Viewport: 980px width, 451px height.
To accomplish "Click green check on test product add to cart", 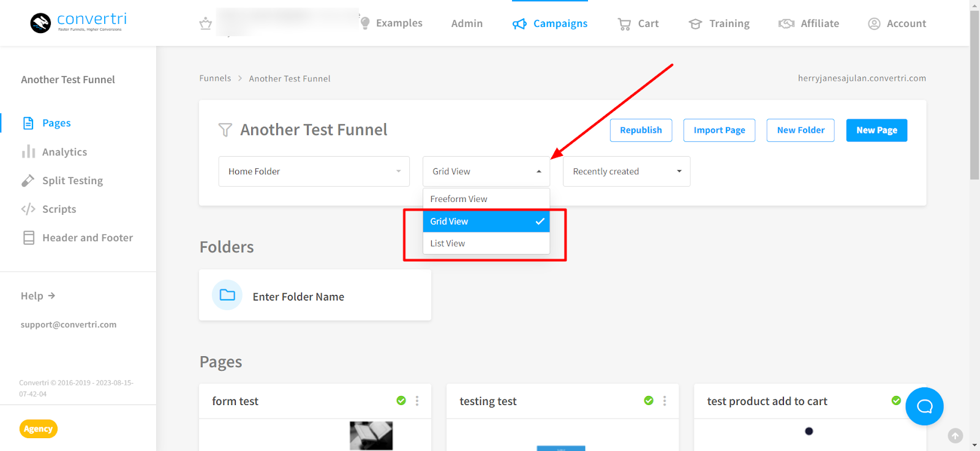I will (896, 401).
